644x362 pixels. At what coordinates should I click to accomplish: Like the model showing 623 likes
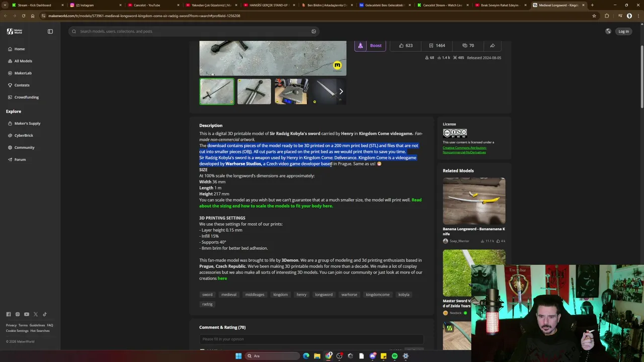pyautogui.click(x=406, y=45)
